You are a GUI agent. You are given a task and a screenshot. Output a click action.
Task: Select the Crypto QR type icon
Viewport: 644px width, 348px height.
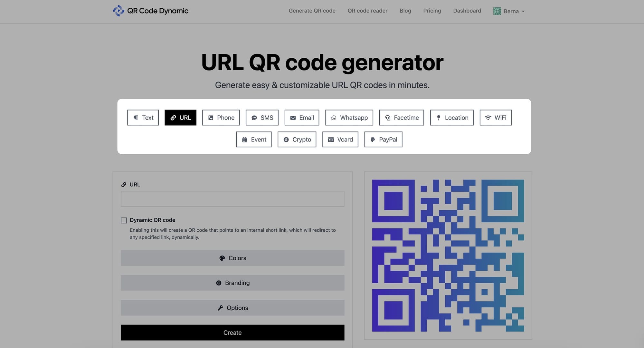pyautogui.click(x=286, y=139)
